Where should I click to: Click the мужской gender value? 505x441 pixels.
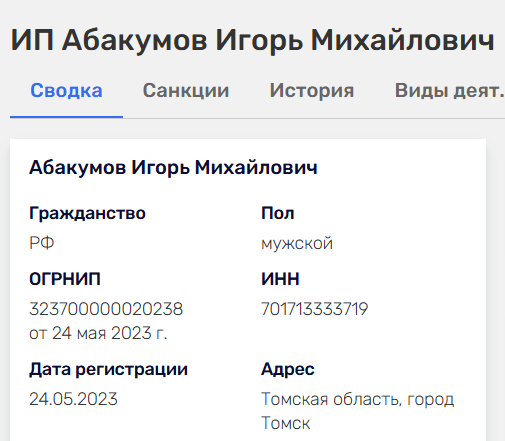click(297, 243)
